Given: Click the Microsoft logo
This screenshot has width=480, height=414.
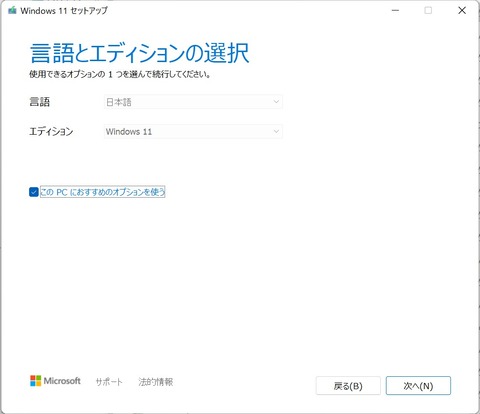Looking at the screenshot, I should tap(55, 381).
